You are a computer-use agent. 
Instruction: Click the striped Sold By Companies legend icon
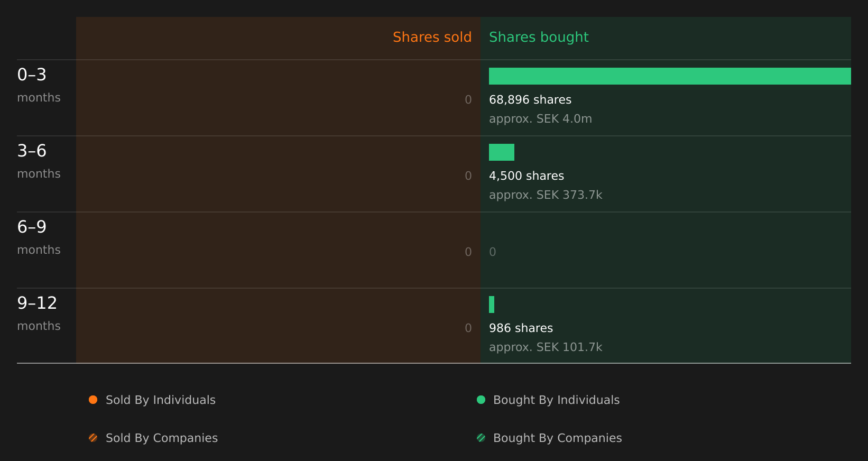[93, 438]
